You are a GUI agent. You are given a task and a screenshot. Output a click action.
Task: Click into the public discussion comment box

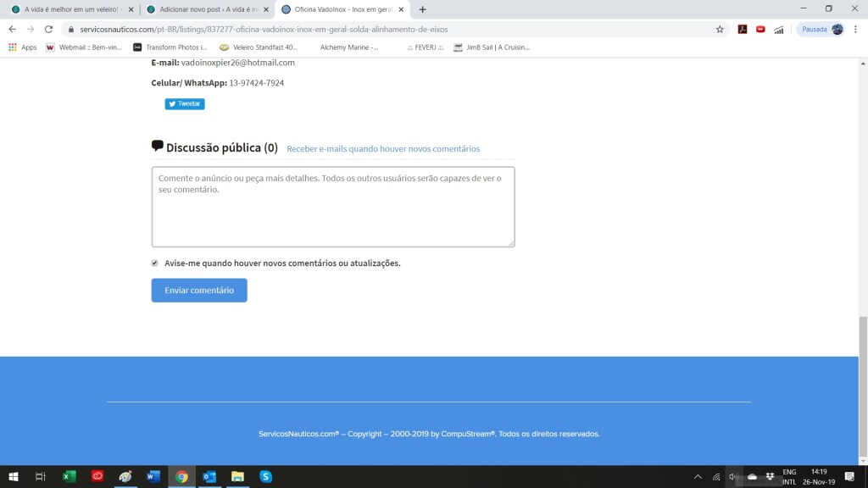(333, 207)
